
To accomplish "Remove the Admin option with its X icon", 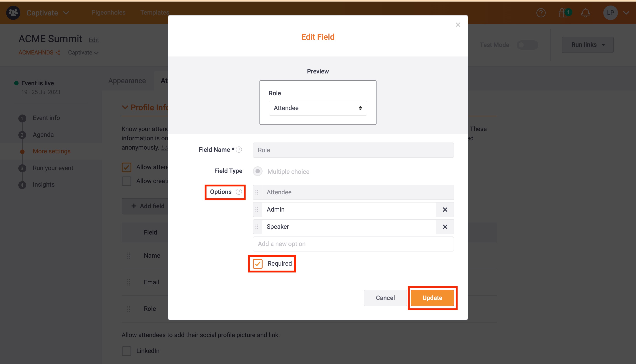I will pyautogui.click(x=445, y=210).
